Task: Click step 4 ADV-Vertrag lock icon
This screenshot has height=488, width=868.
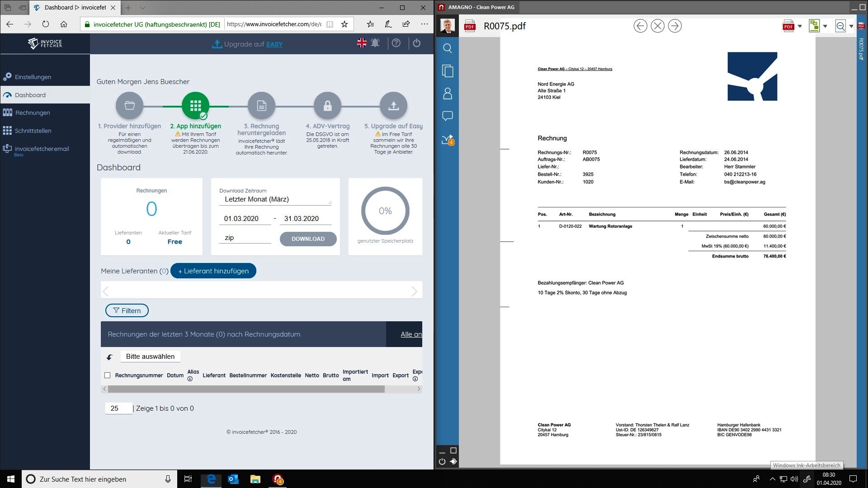Action: [x=327, y=106]
